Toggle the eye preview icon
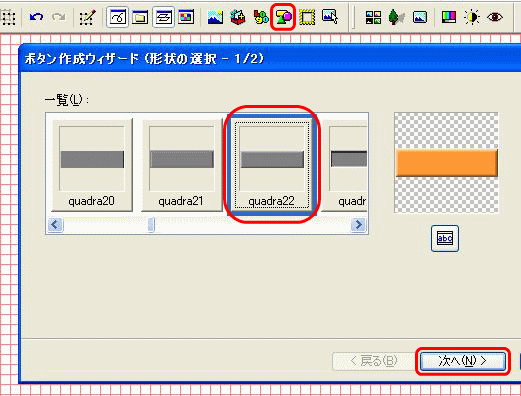This screenshot has width=521, height=396. click(x=495, y=17)
